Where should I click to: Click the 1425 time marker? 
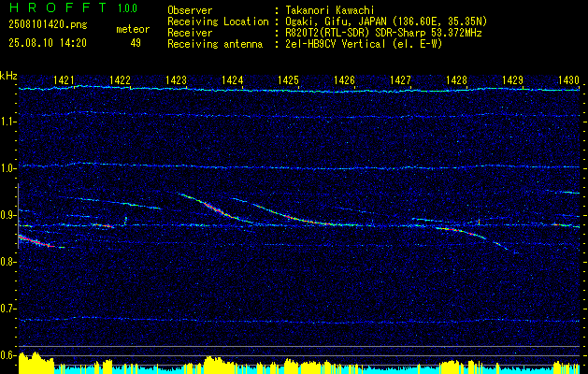(288, 79)
